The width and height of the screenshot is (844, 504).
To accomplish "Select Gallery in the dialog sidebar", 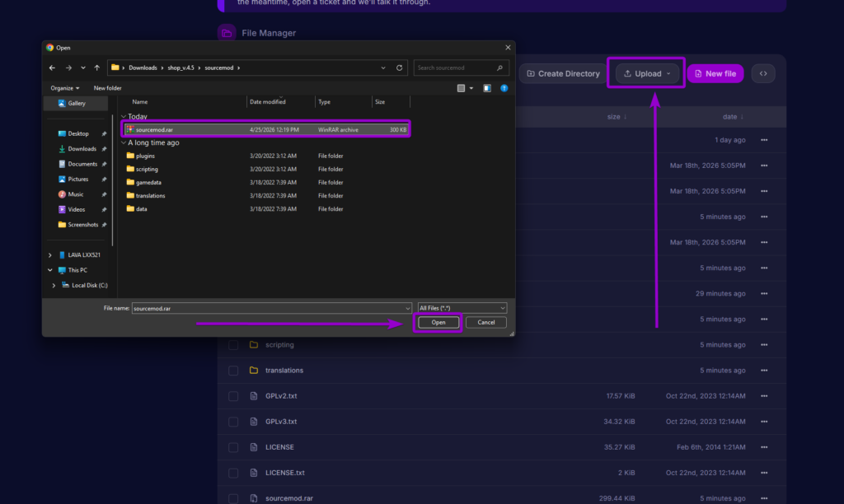I will tap(75, 103).
